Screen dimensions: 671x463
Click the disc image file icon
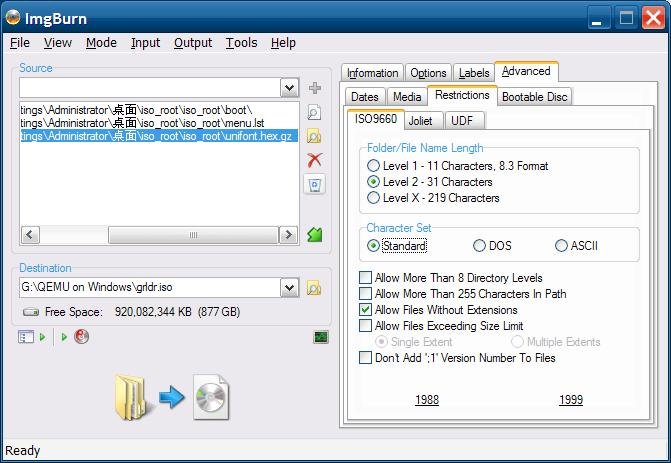coord(211,397)
